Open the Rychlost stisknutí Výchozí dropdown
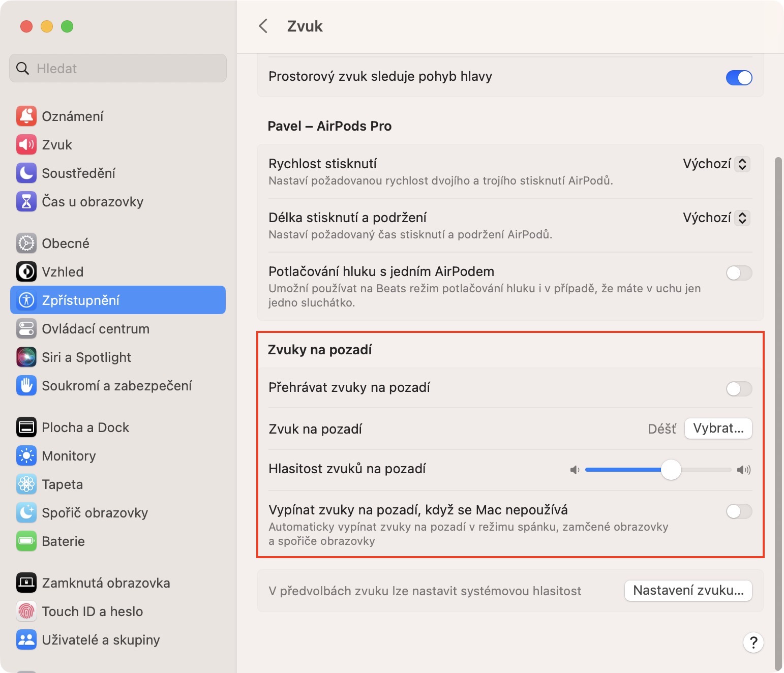This screenshot has height=673, width=784. (x=716, y=164)
